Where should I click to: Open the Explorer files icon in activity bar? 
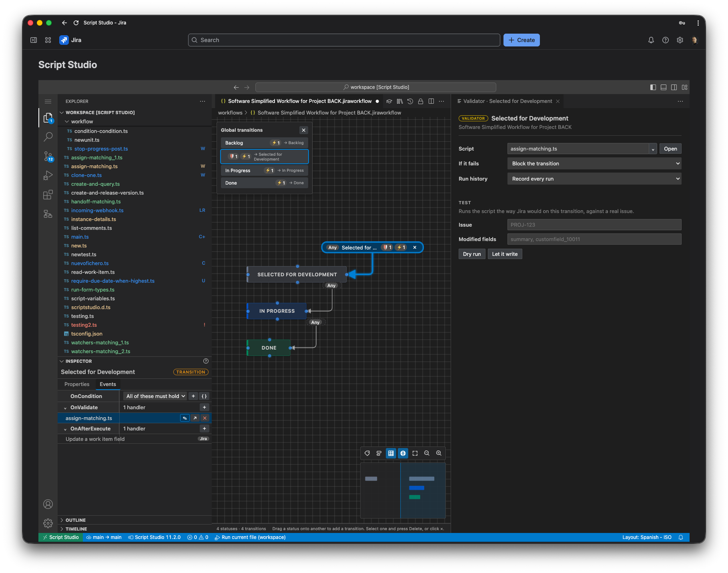pyautogui.click(x=48, y=118)
